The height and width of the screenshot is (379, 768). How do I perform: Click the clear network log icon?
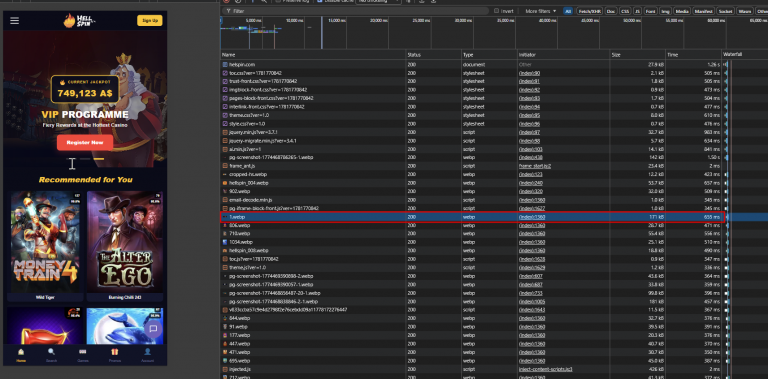238,1
